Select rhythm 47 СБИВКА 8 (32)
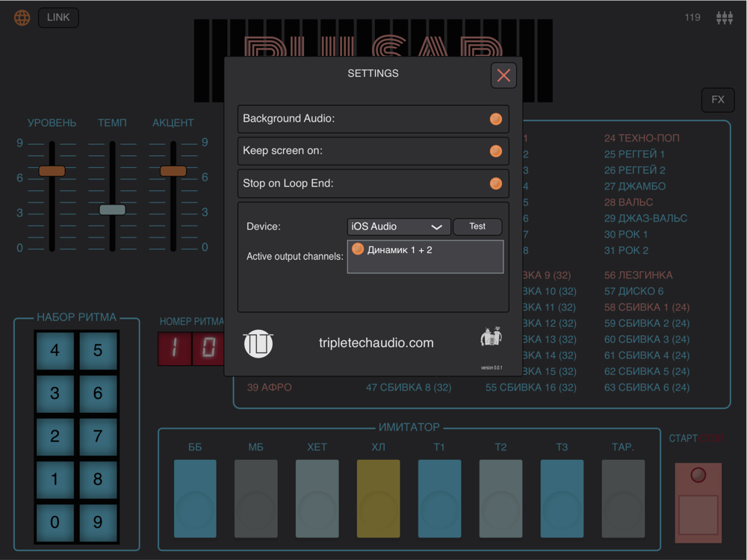This screenshot has width=747, height=560. tap(409, 388)
